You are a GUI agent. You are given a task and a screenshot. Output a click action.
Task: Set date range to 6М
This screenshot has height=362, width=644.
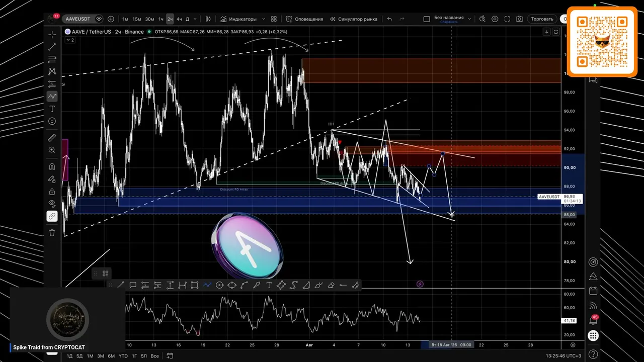[x=111, y=356]
